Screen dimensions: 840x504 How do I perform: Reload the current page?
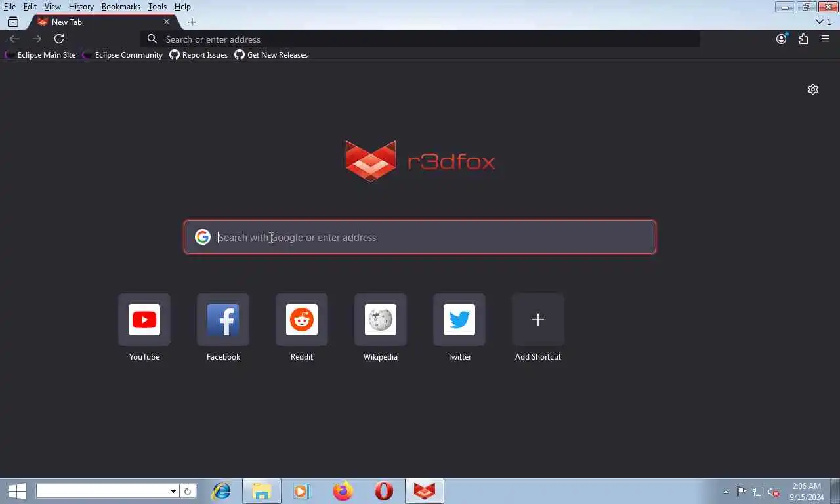59,39
